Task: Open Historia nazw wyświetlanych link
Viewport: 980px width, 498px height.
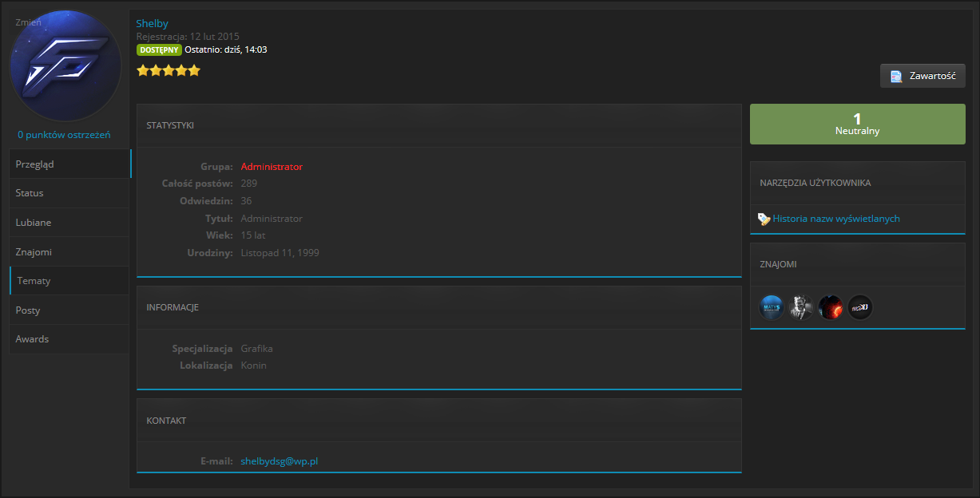Action: tap(836, 219)
